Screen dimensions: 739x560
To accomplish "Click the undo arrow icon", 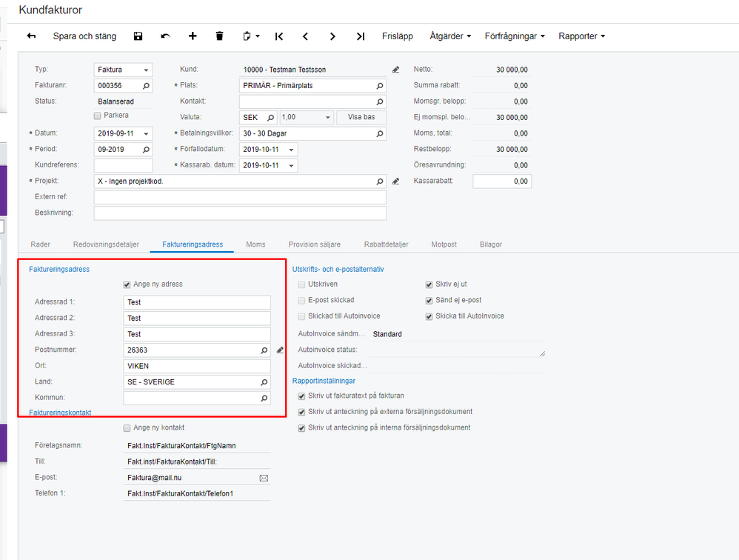I will coord(165,36).
